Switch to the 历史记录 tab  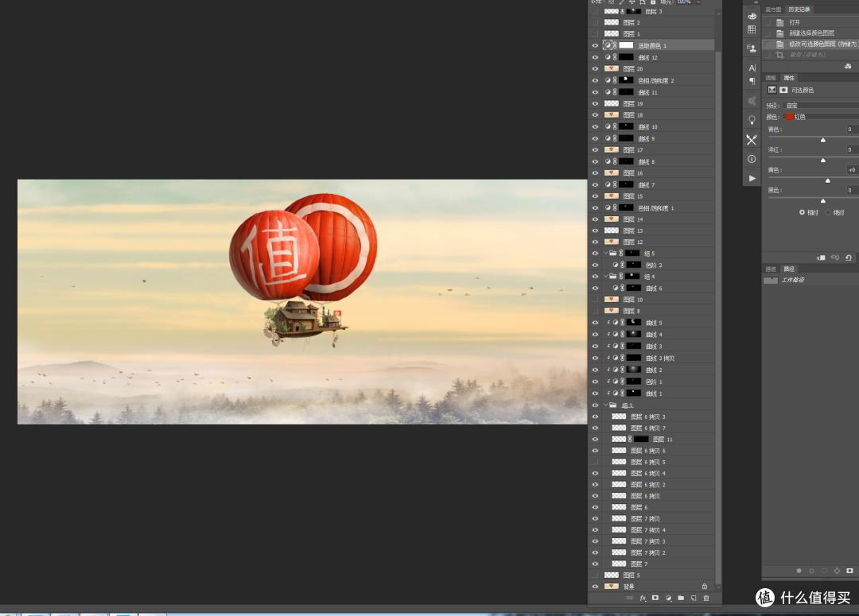[799, 10]
